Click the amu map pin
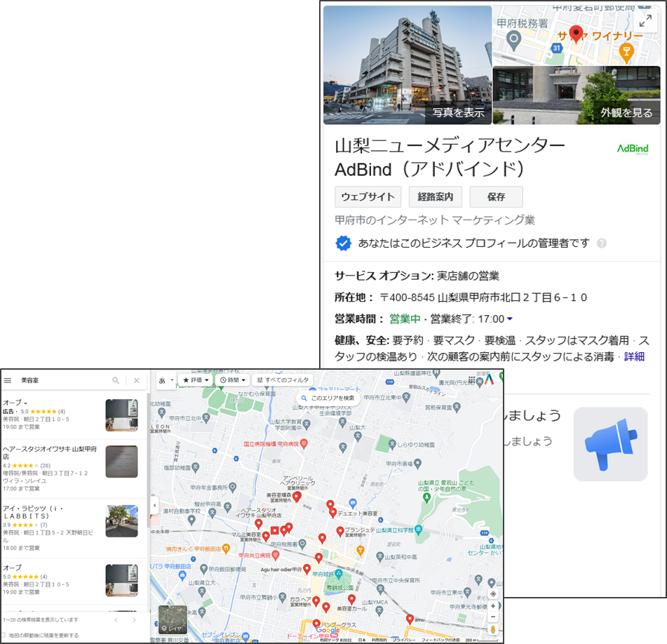The image size is (667, 644). point(410,619)
